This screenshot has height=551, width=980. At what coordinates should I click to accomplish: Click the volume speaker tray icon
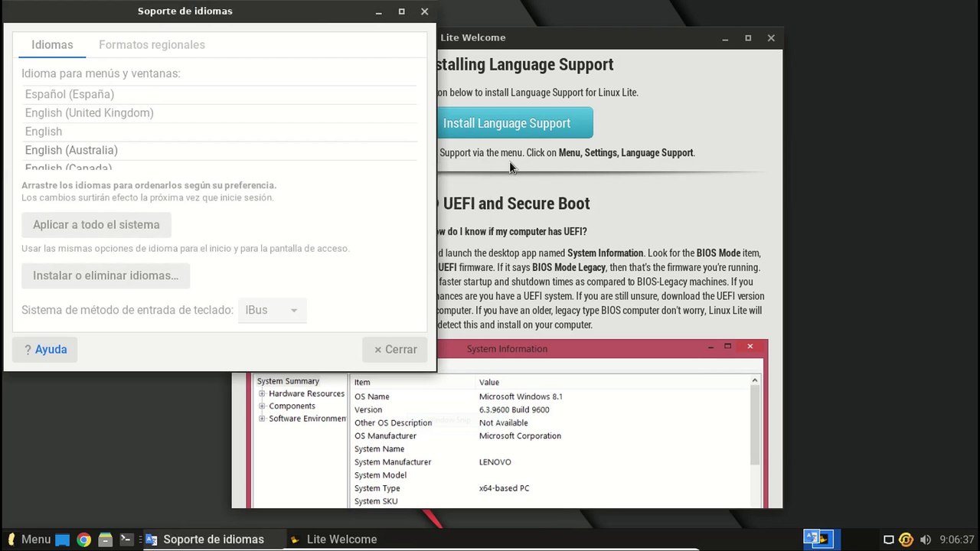(x=926, y=540)
